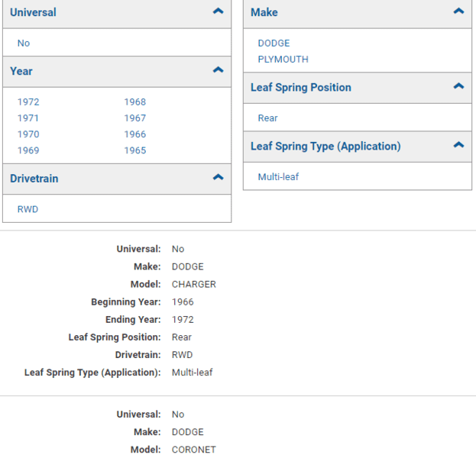Screen dimensions: 476x458
Task: Filter by year 1972
Action: pyautogui.click(x=28, y=102)
